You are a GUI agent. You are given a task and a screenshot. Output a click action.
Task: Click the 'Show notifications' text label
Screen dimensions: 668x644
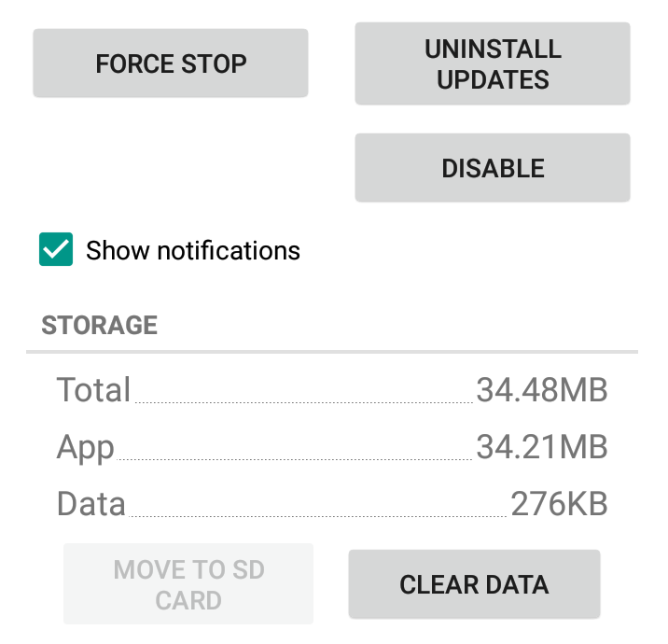coord(193,251)
